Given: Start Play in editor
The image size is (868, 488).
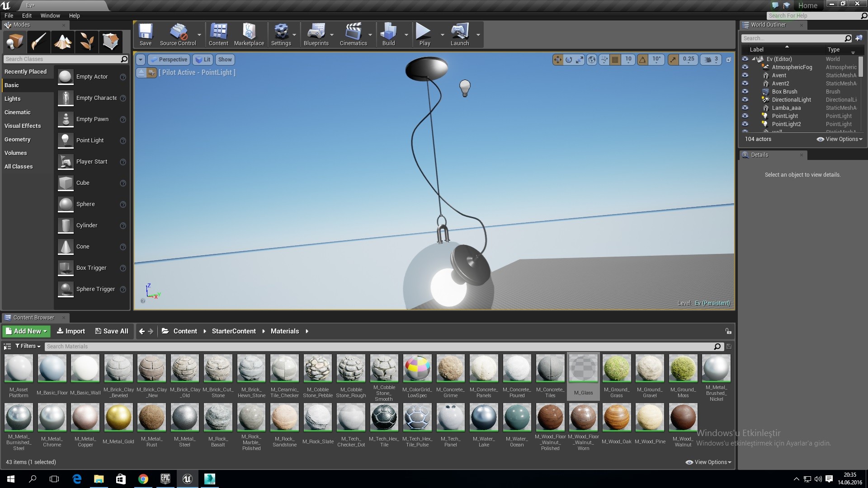Looking at the screenshot, I should [424, 34].
